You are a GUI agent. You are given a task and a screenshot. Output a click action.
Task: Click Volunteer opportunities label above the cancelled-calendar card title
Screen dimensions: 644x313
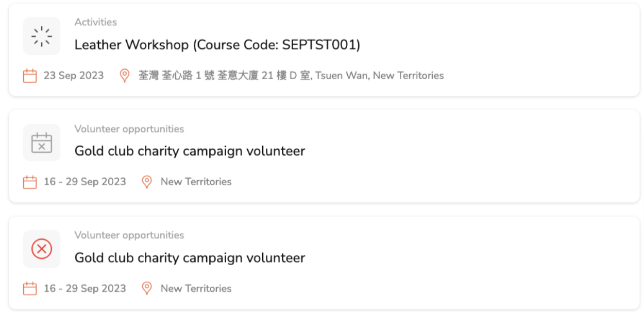tap(129, 129)
